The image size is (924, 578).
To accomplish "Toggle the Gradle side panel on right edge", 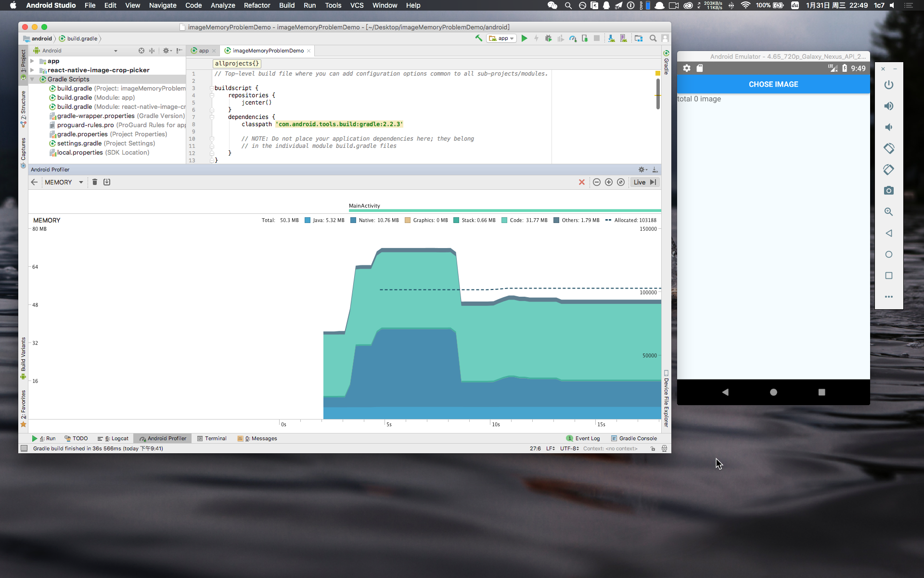I will click(667, 62).
